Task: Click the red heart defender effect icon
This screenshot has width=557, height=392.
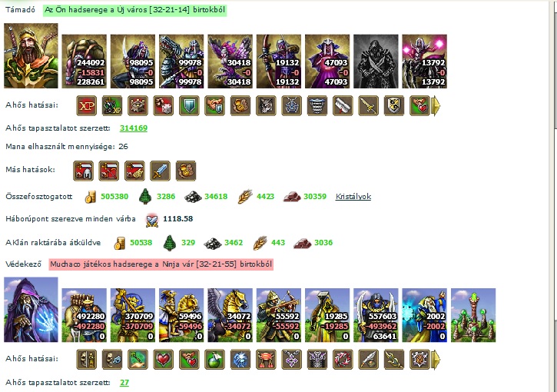Action: tap(164, 359)
